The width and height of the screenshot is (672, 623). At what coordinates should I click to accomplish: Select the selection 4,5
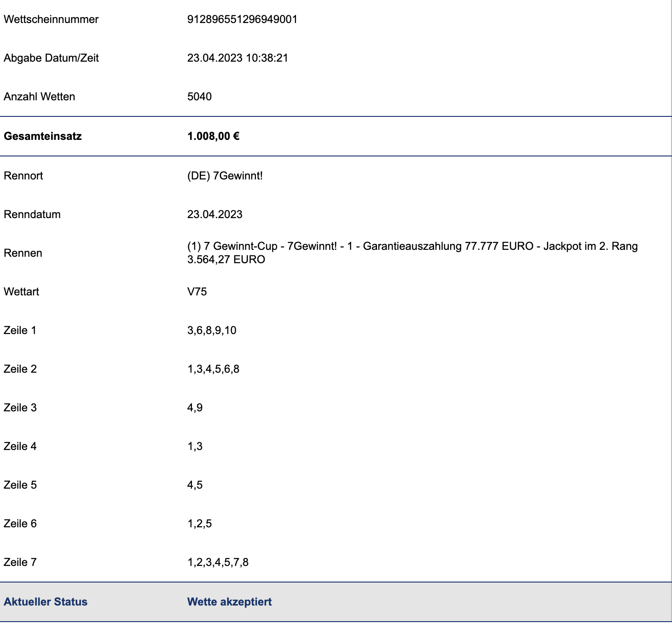click(x=195, y=485)
